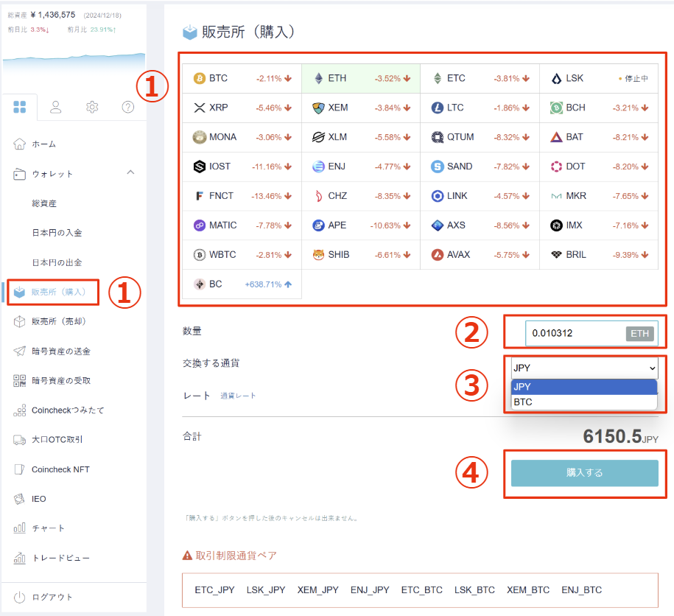Choose the XRP coin icon
This screenshot has height=616, width=674.
tap(200, 108)
